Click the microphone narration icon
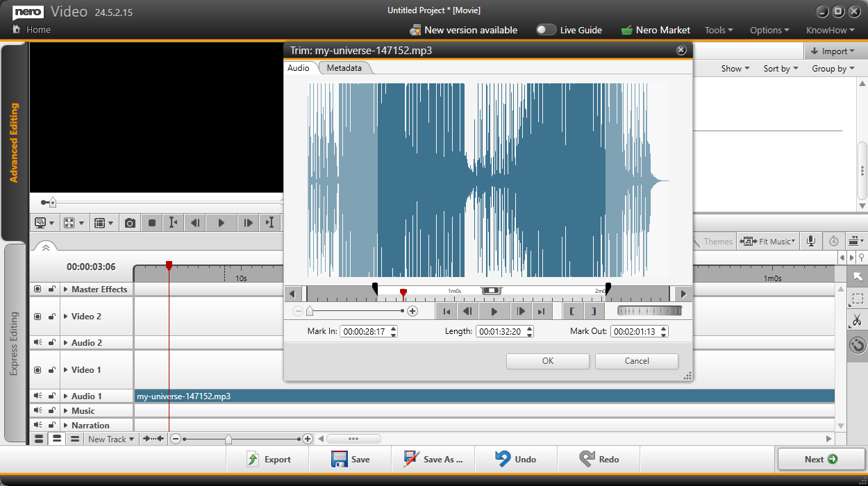This screenshot has height=486, width=868. point(810,241)
